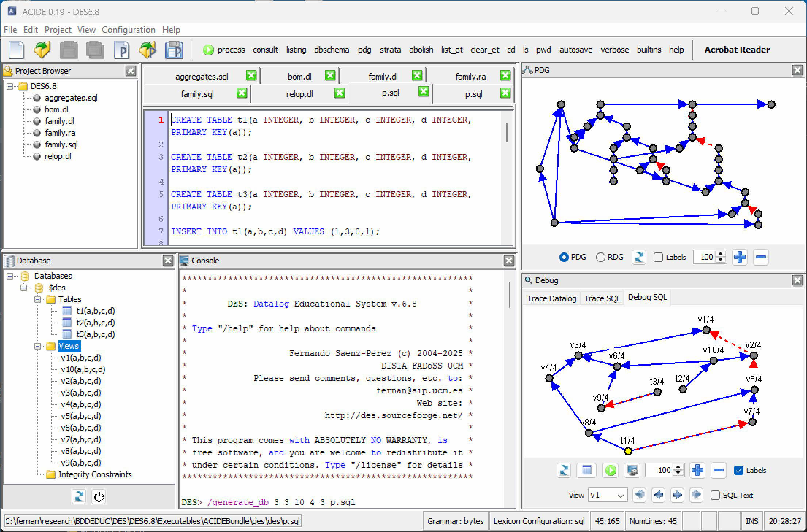This screenshot has width=807, height=532.
Task: Click the New File toolbar icon
Action: (16, 50)
